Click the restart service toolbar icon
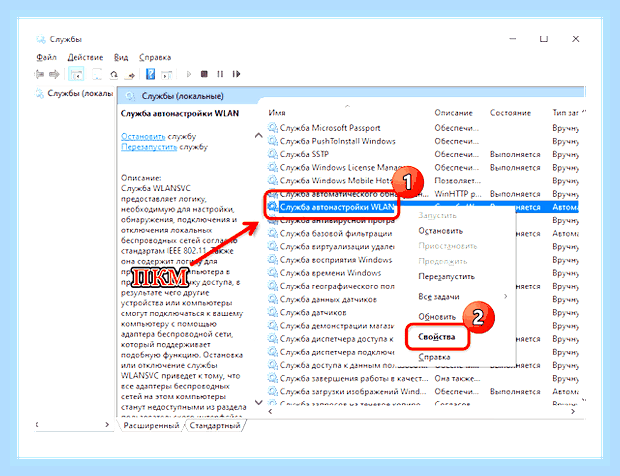The width and height of the screenshot is (620, 476). [x=236, y=74]
